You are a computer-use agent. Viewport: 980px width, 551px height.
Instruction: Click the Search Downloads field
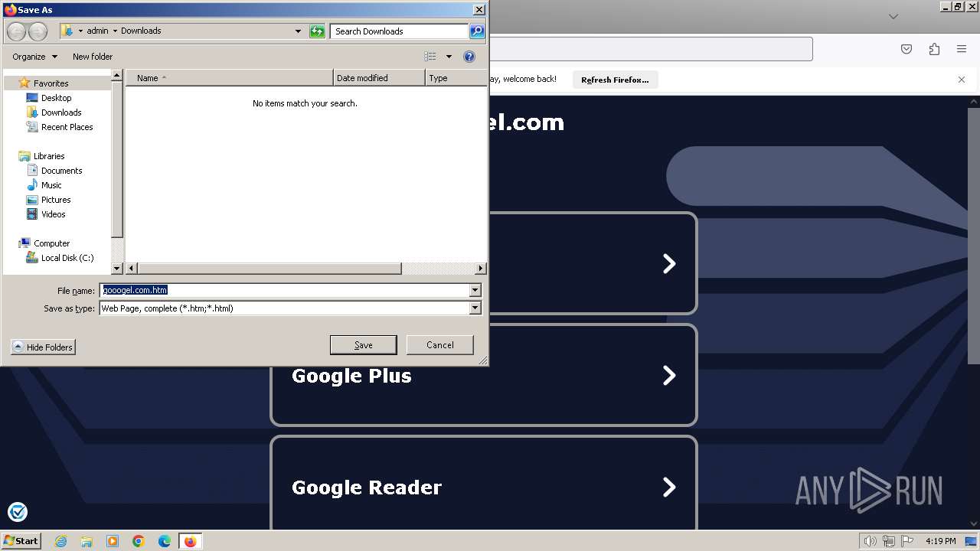[x=400, y=31]
